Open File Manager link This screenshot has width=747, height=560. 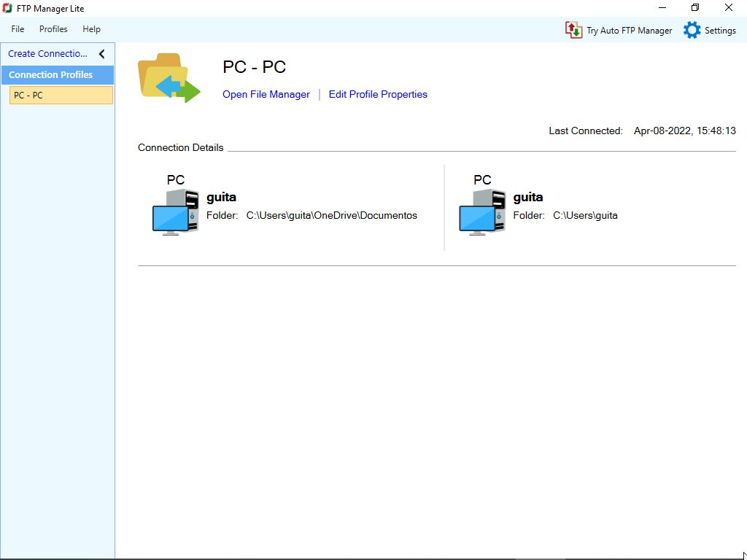click(x=266, y=94)
